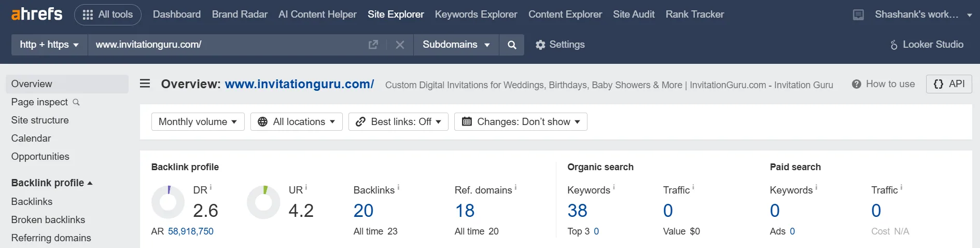980x248 pixels.
Task: Expand the Subdomains mode dropdown
Action: tap(456, 45)
